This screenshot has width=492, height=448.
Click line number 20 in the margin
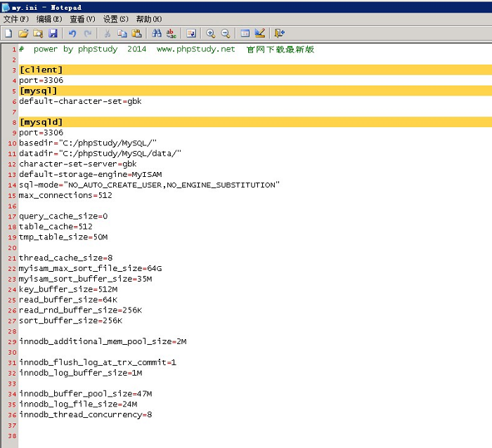click(x=12, y=248)
